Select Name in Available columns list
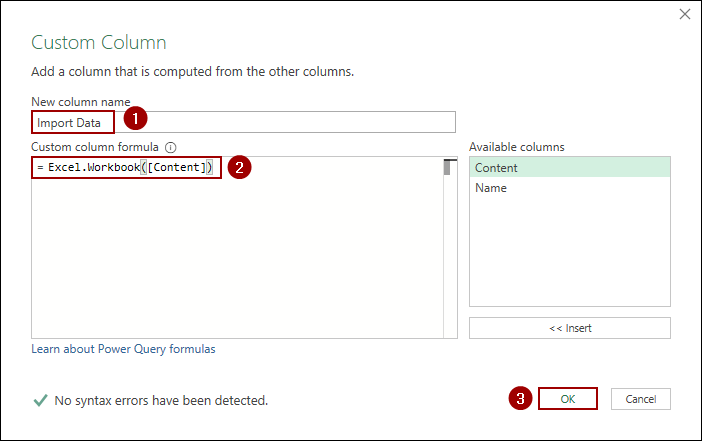The image size is (702, 441). 569,188
